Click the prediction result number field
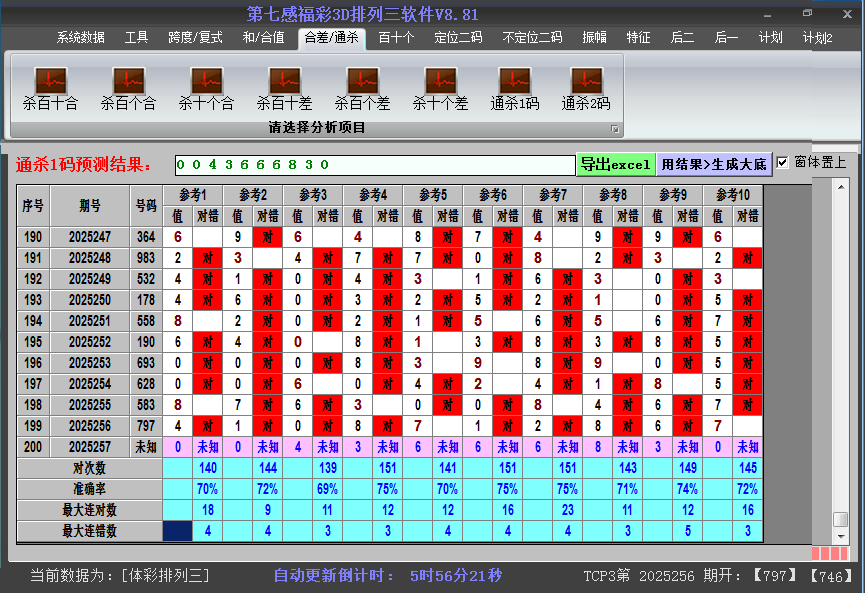 pyautogui.click(x=375, y=165)
